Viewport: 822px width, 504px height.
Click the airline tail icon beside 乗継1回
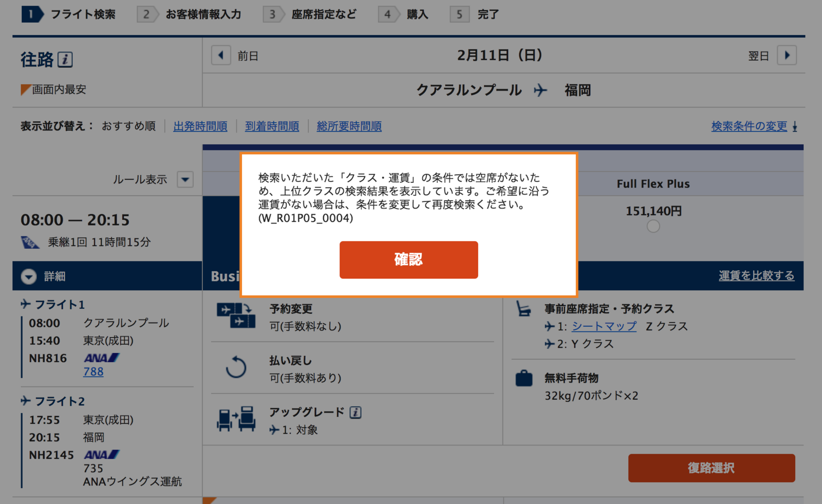pyautogui.click(x=30, y=242)
